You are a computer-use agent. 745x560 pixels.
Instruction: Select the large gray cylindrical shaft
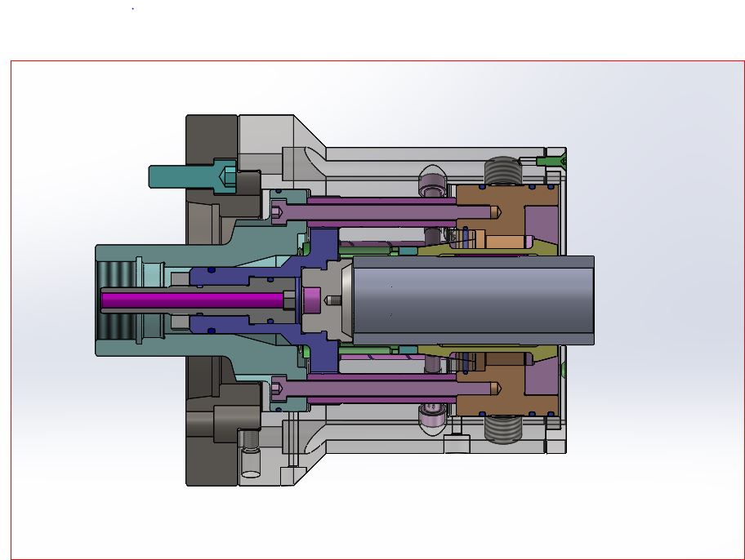coord(473,300)
